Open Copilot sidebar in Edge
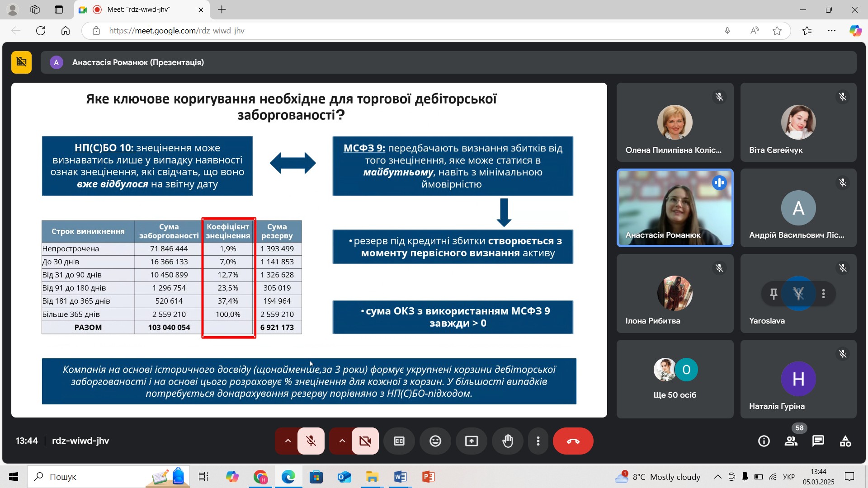The image size is (868, 488). point(855,31)
